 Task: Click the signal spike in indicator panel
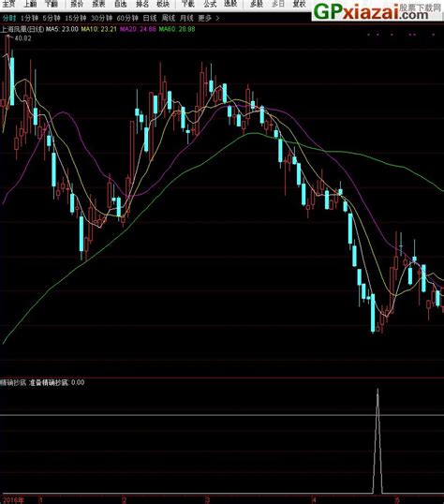click(377, 440)
